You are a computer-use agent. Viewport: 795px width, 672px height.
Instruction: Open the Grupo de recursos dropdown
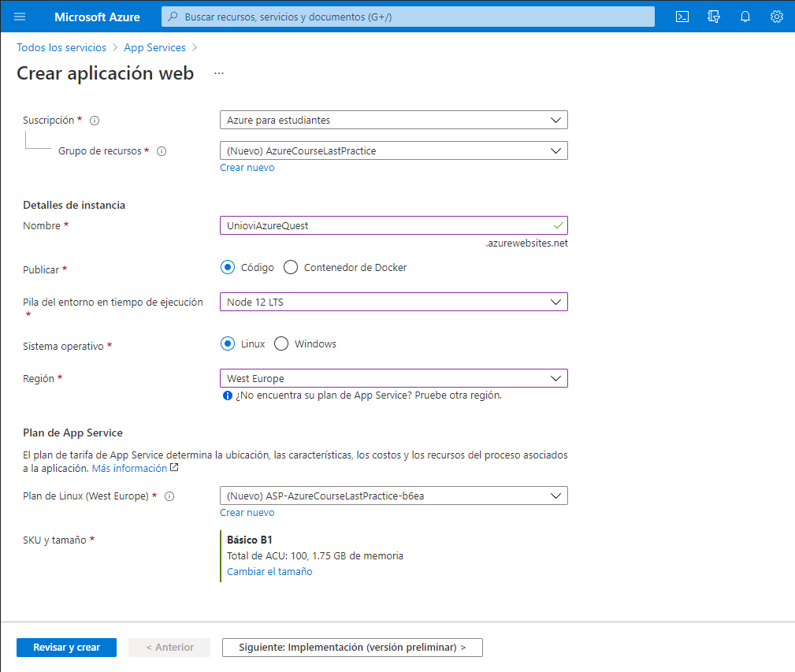[393, 150]
